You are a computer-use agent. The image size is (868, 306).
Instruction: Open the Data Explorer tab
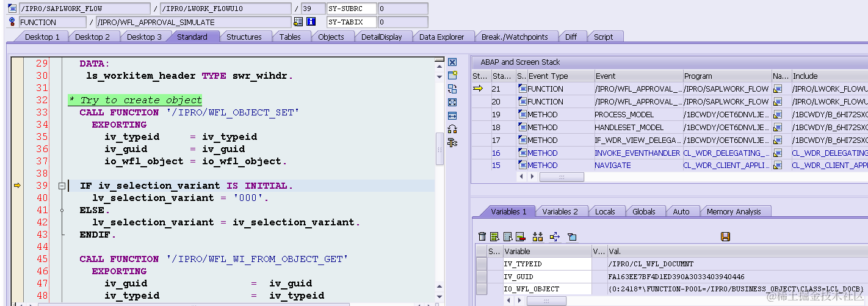pos(441,37)
